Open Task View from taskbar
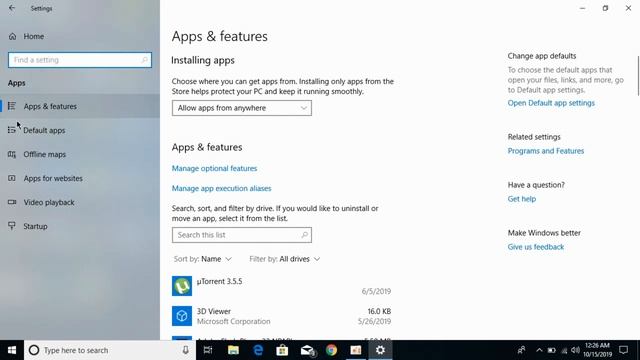 click(x=208, y=350)
